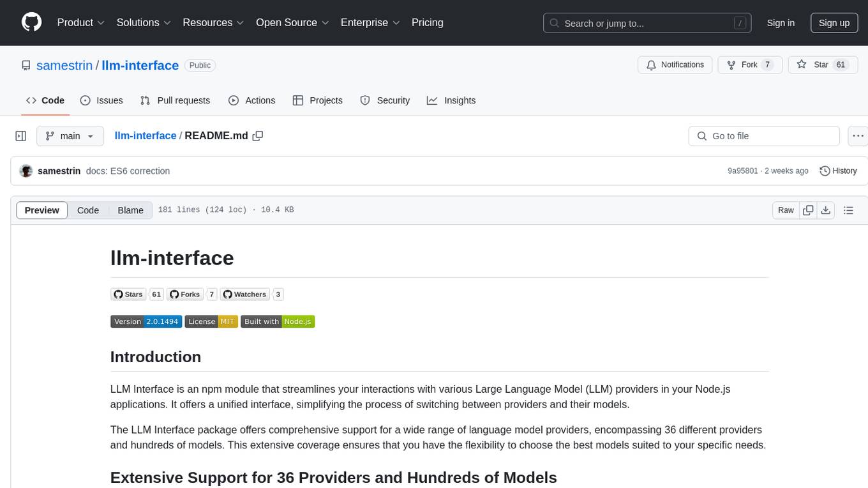
Task: Copy the raw file contents
Action: coord(808,210)
